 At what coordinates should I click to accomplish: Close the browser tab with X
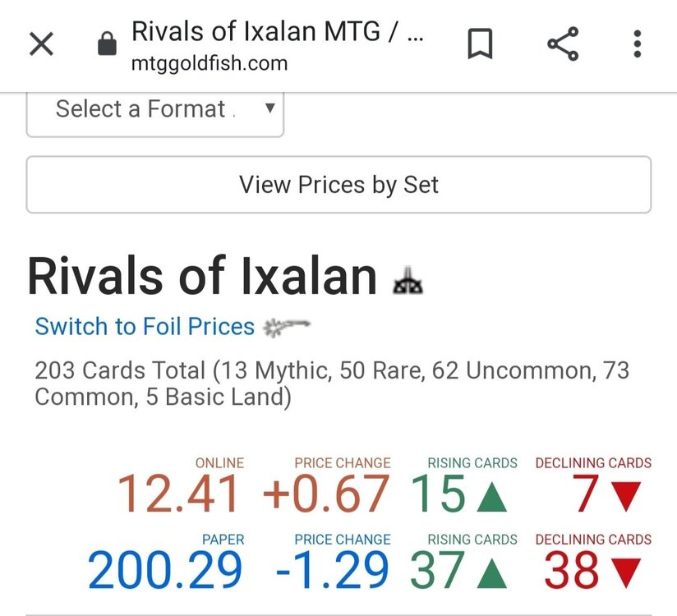coord(41,44)
